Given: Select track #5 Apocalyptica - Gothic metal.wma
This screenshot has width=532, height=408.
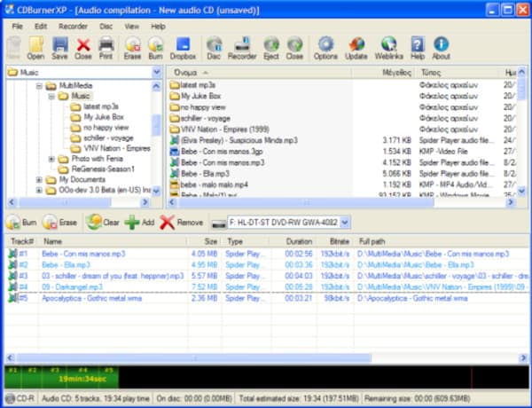Looking at the screenshot, I should 267,298.
